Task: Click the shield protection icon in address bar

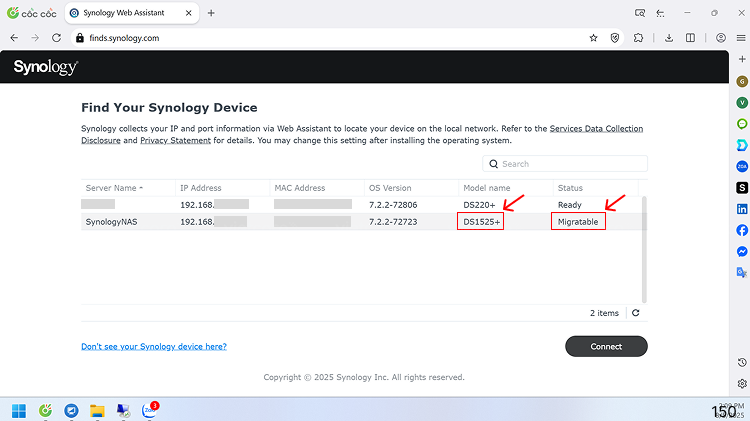Action: [x=615, y=38]
